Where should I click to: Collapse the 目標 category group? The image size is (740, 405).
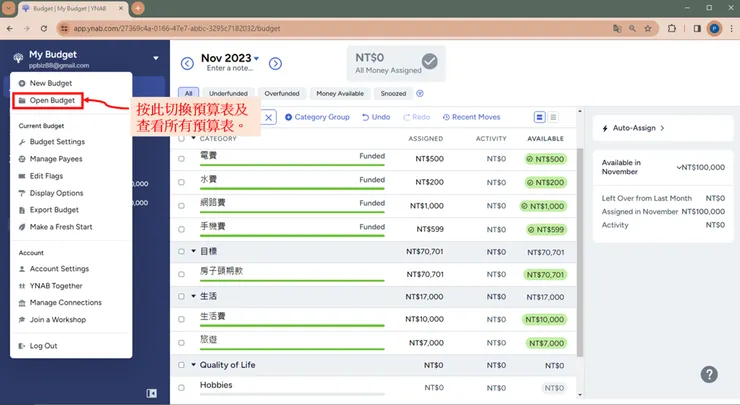pos(193,251)
